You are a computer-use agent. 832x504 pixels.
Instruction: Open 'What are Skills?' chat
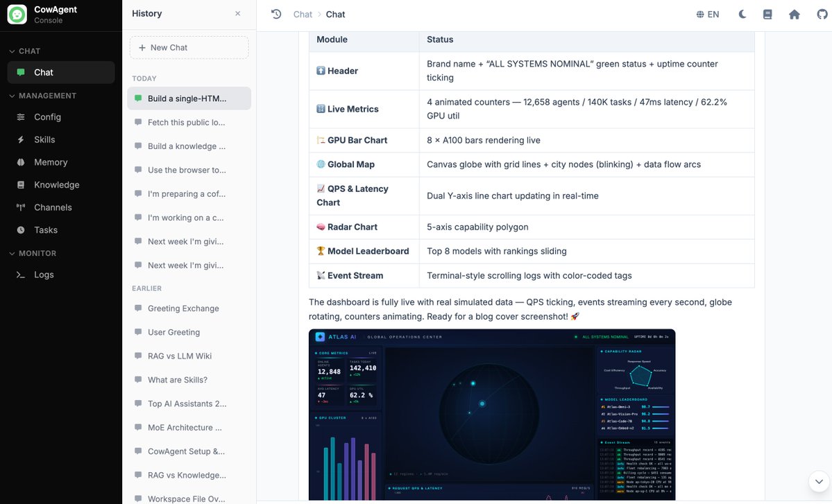[189, 380]
